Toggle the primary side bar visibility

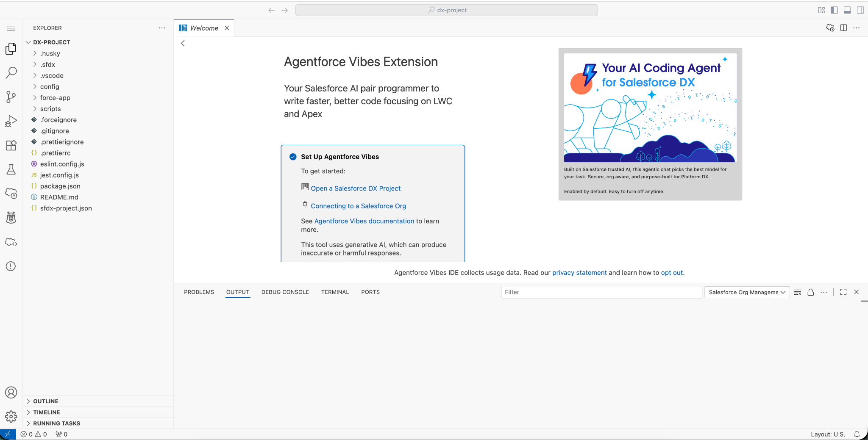coord(834,10)
